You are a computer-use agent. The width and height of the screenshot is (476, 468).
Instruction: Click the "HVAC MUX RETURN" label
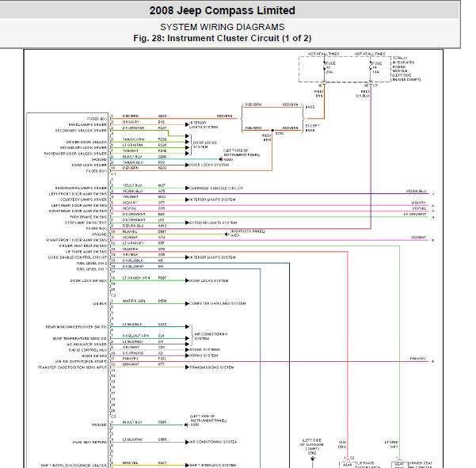pos(89,442)
